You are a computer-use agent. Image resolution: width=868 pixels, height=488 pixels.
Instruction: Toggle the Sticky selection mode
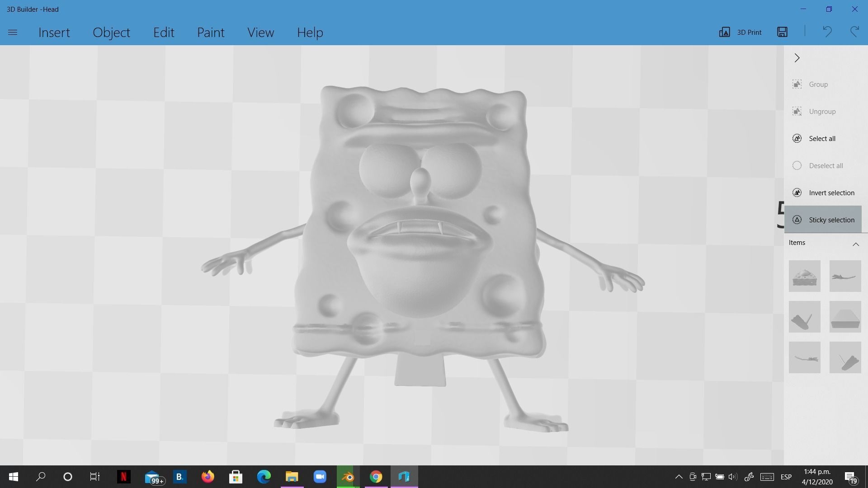click(x=823, y=220)
